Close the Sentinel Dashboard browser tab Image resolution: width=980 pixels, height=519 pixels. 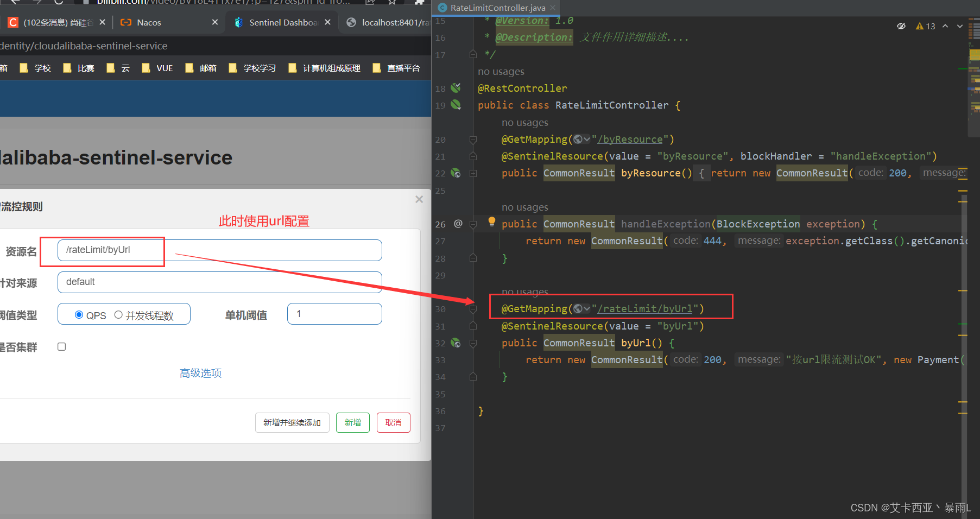(327, 22)
